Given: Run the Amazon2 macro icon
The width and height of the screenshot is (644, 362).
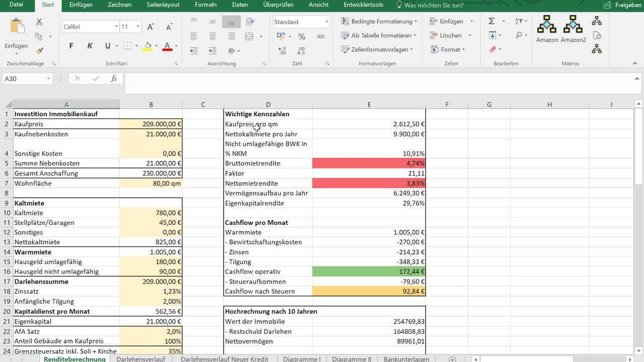Looking at the screenshot, I should (x=573, y=29).
